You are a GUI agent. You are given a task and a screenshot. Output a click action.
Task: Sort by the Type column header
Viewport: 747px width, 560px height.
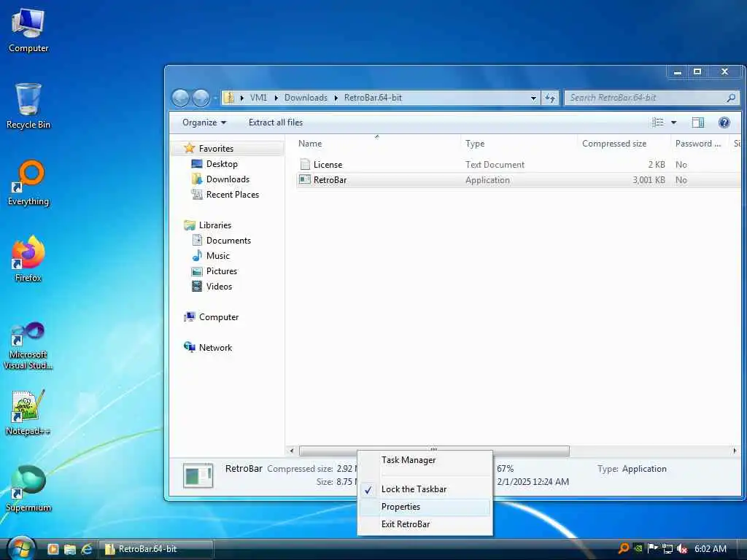coord(519,144)
